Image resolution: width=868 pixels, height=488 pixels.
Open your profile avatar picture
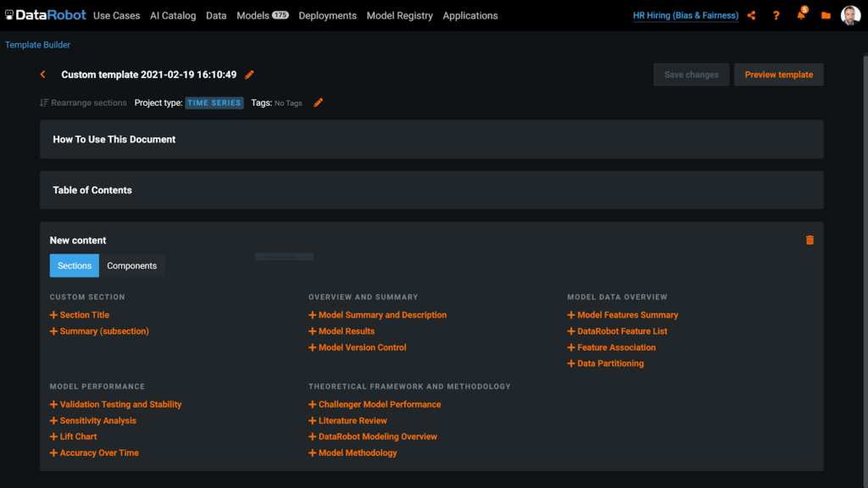click(x=850, y=15)
